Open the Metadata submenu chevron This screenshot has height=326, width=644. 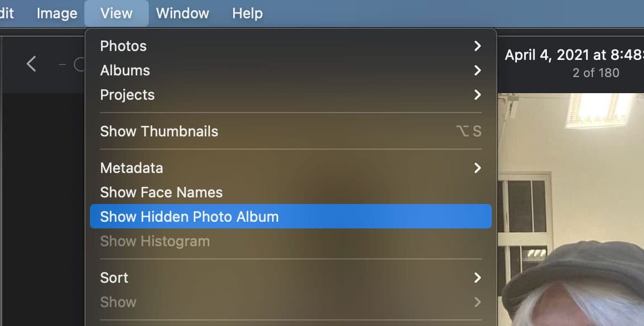[477, 168]
